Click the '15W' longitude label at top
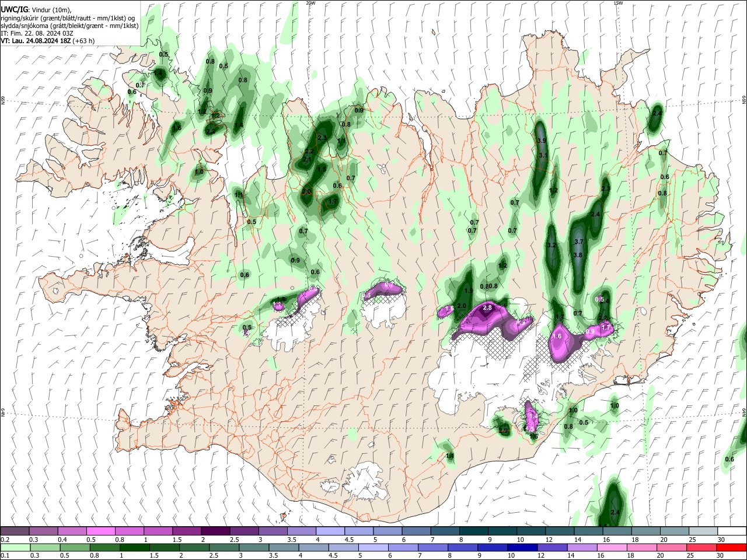The height and width of the screenshot is (560, 747). (618, 3)
